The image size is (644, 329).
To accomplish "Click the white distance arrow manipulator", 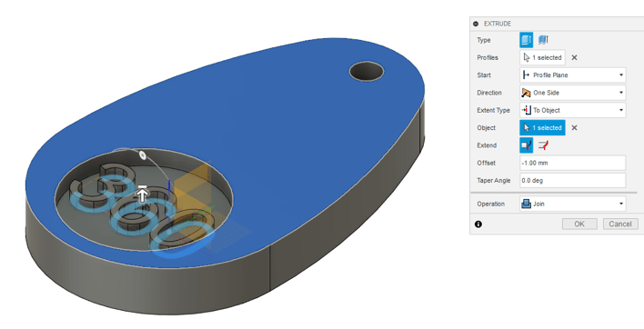I will pos(142,194).
